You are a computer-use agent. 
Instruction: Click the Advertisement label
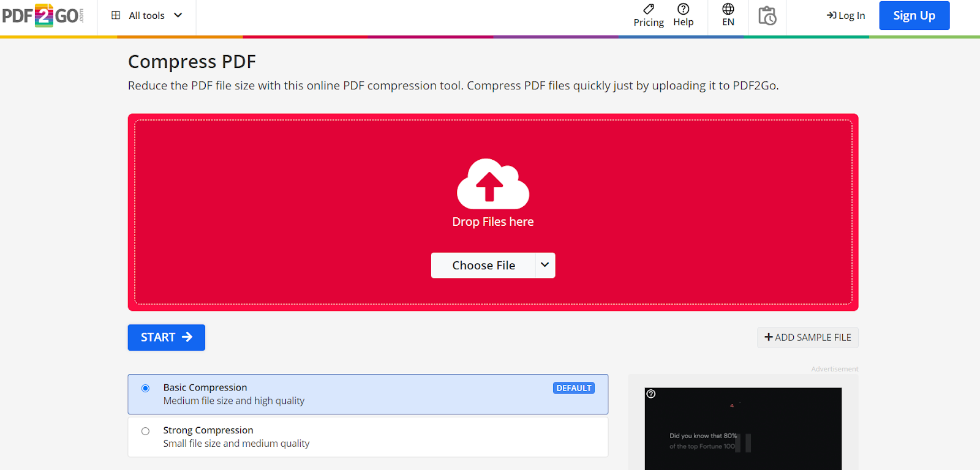[835, 369]
